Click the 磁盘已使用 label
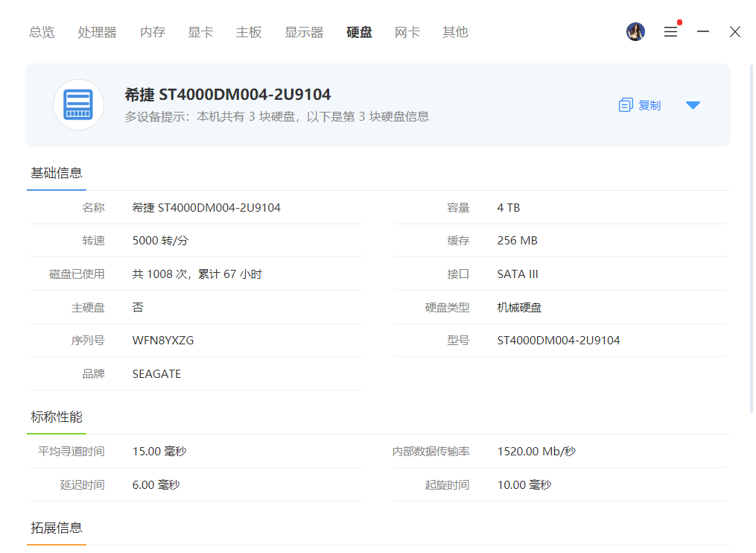 (77, 274)
